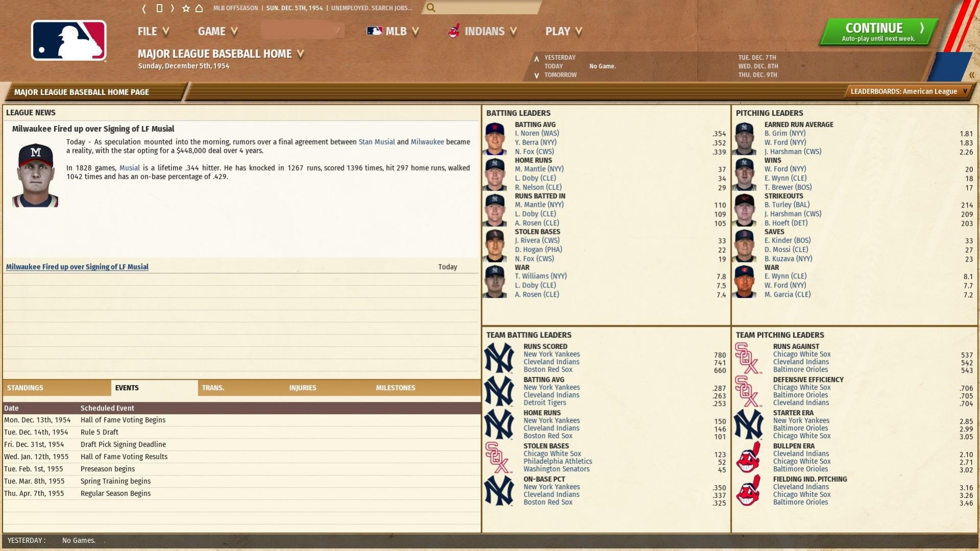
Task: Click B. Grim (NYY) in ERA leaders
Action: 785,133
